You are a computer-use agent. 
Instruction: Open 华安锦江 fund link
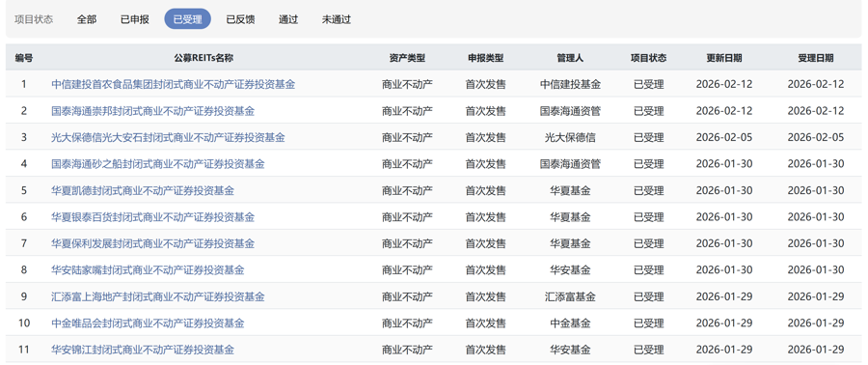[143, 351]
